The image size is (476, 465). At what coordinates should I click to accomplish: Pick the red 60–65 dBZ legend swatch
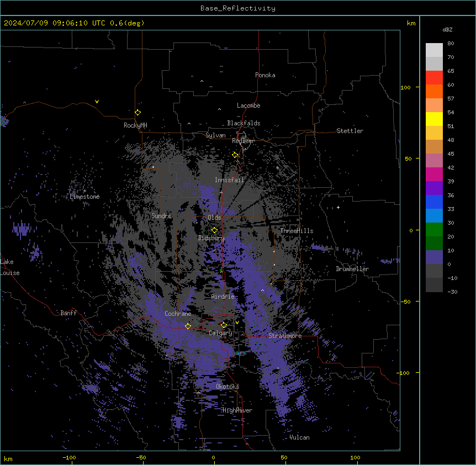point(434,78)
